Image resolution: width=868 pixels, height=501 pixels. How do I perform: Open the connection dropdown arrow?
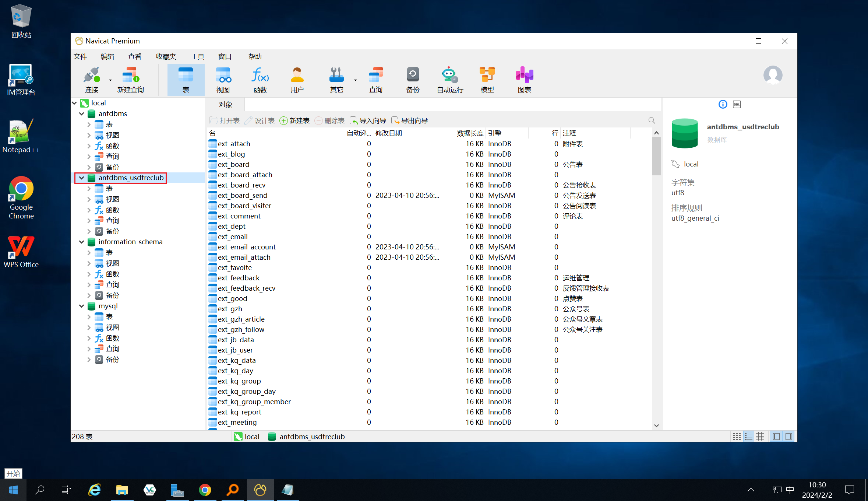pyautogui.click(x=110, y=80)
